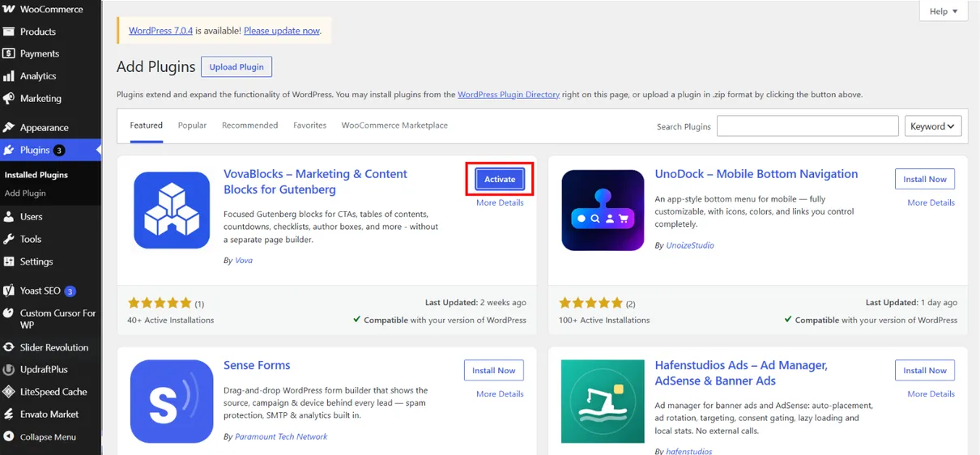
Task: Click the Plugins plug icon
Action: pyautogui.click(x=8, y=150)
